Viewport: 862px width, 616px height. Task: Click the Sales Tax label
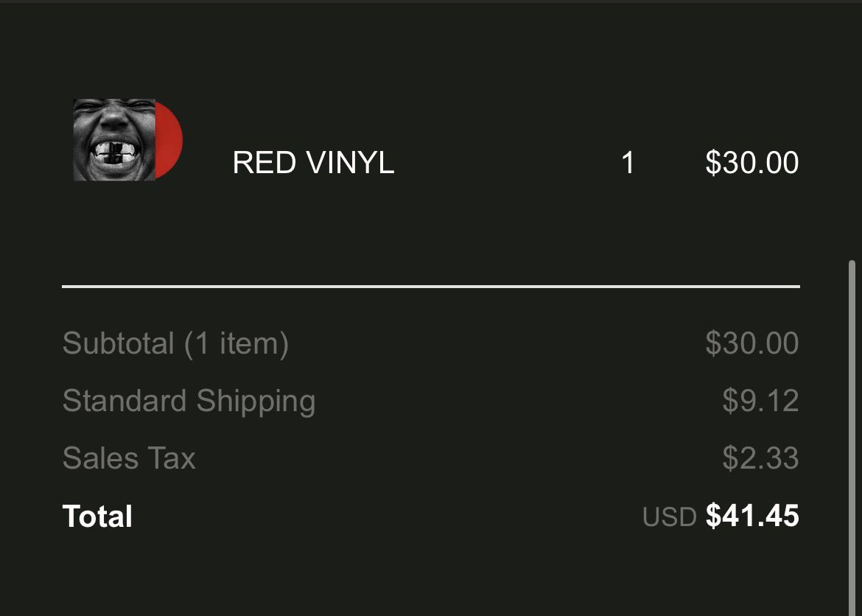[129, 458]
